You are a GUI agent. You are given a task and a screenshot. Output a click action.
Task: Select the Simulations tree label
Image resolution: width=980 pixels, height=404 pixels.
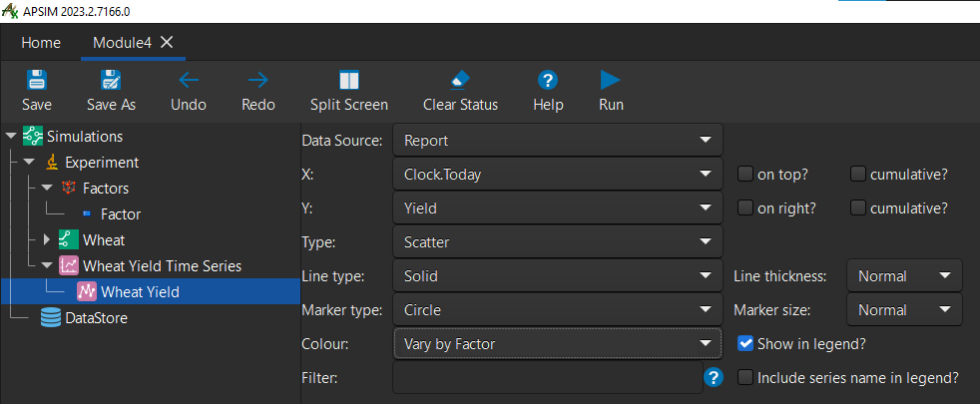click(85, 136)
